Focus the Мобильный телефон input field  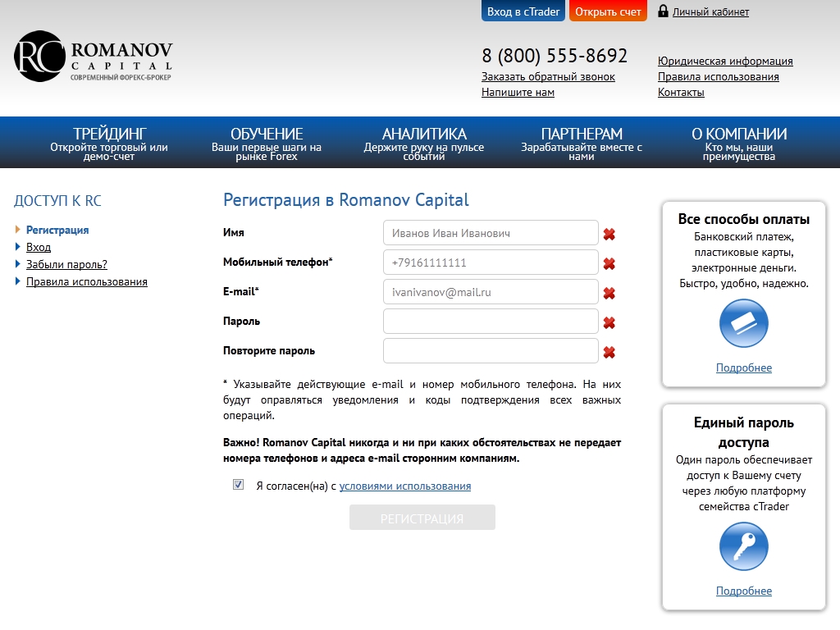(x=491, y=262)
